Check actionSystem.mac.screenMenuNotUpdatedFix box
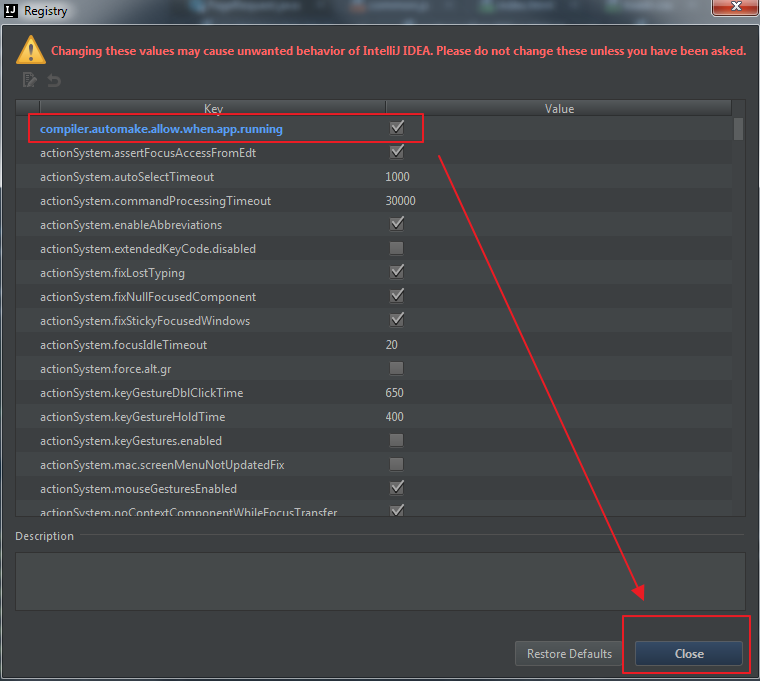 click(396, 464)
